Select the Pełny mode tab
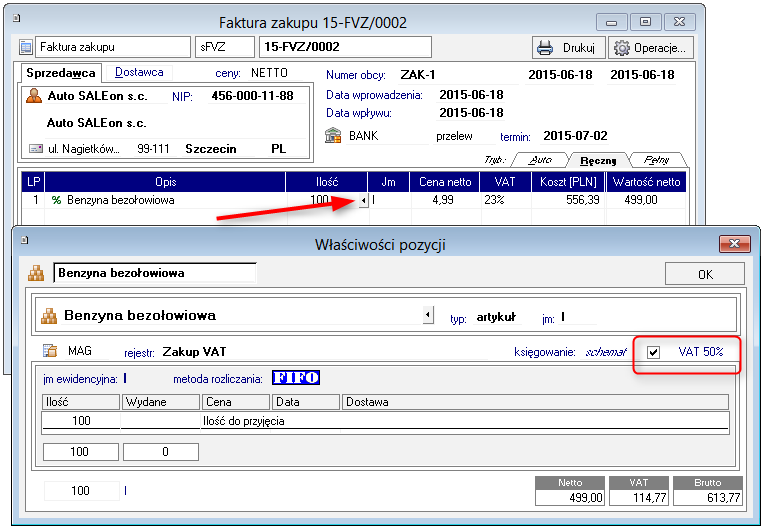Image resolution: width=762 pixels, height=527 pixels. click(656, 160)
